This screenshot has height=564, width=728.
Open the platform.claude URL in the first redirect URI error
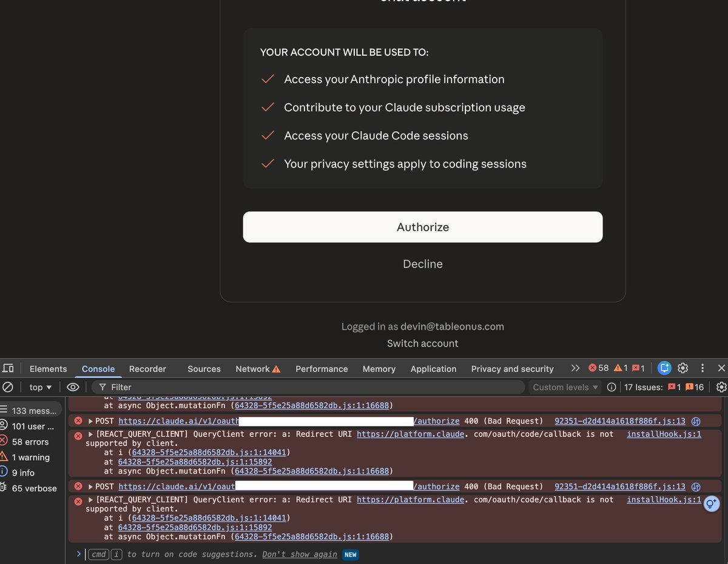[x=411, y=434]
